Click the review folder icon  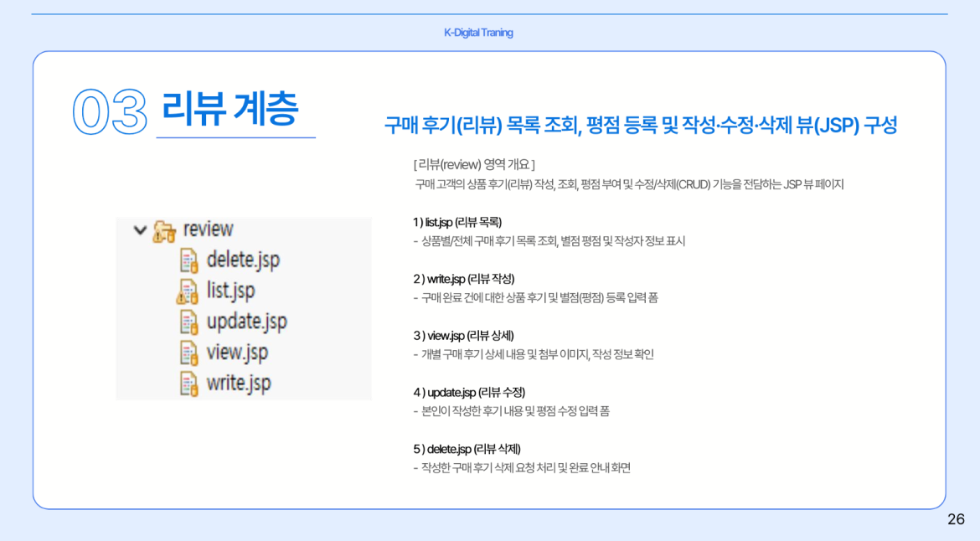pyautogui.click(x=164, y=231)
